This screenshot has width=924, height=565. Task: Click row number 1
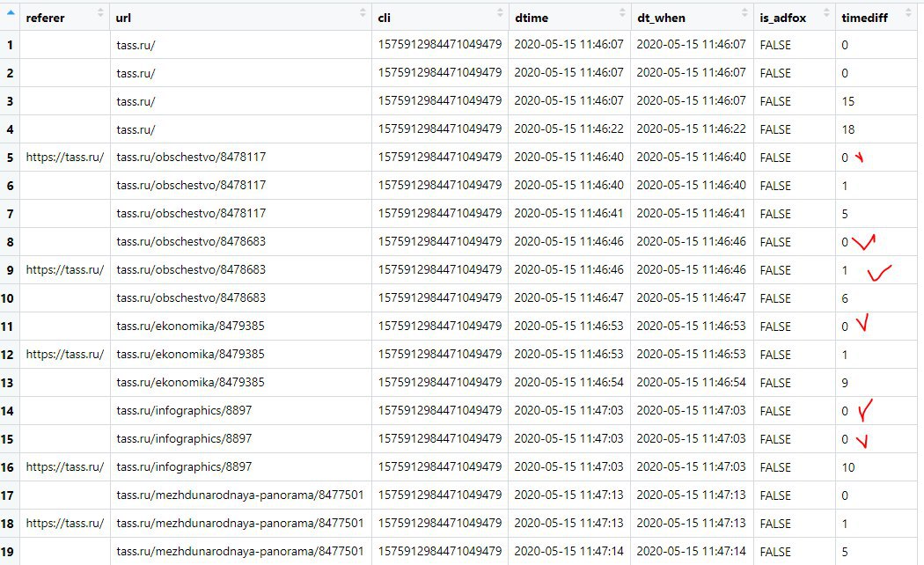click(10, 46)
